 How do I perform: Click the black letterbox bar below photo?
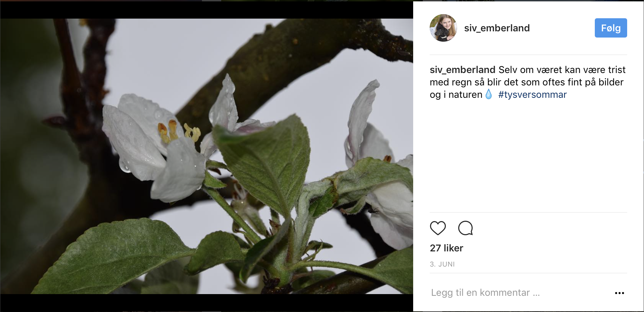206,303
